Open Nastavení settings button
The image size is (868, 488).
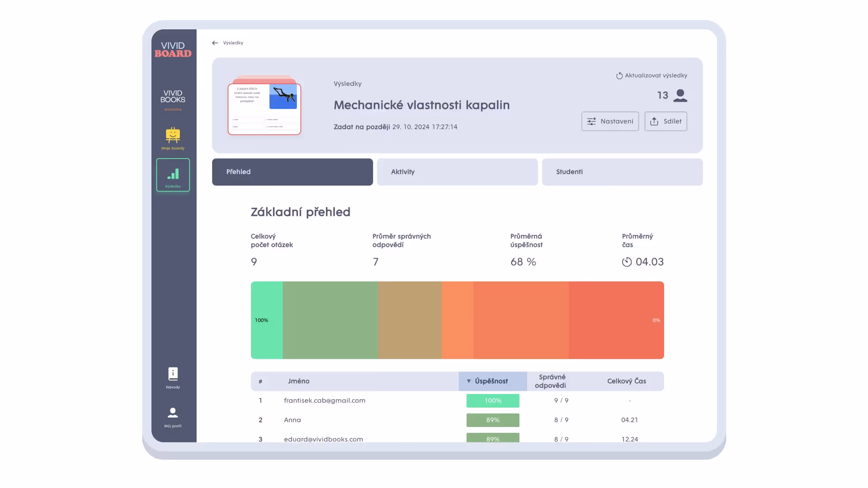point(610,122)
